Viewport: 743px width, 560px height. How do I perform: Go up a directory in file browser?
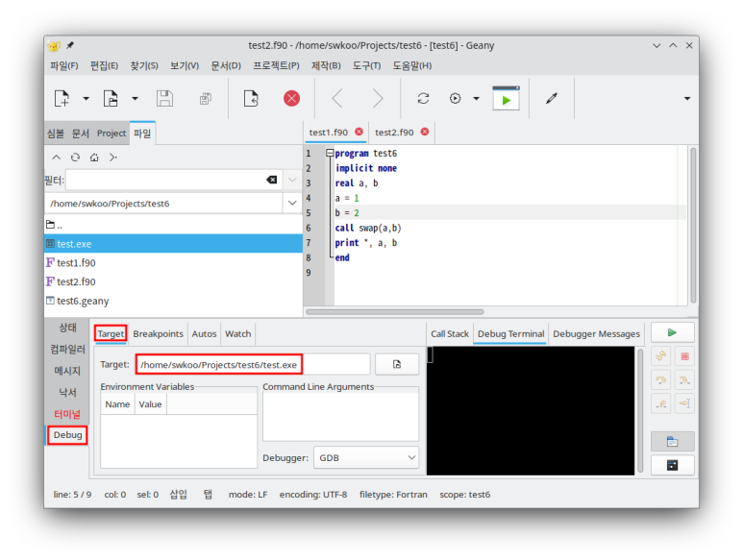point(57,158)
